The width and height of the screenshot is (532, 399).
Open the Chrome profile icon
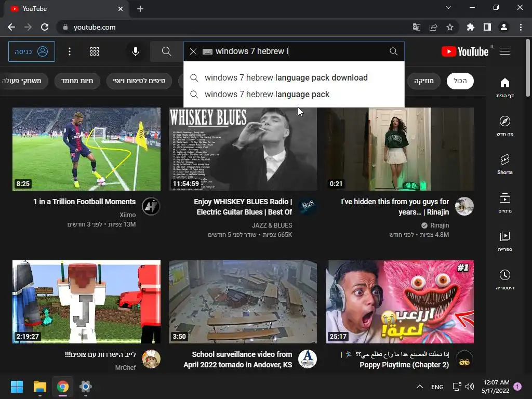(x=504, y=27)
